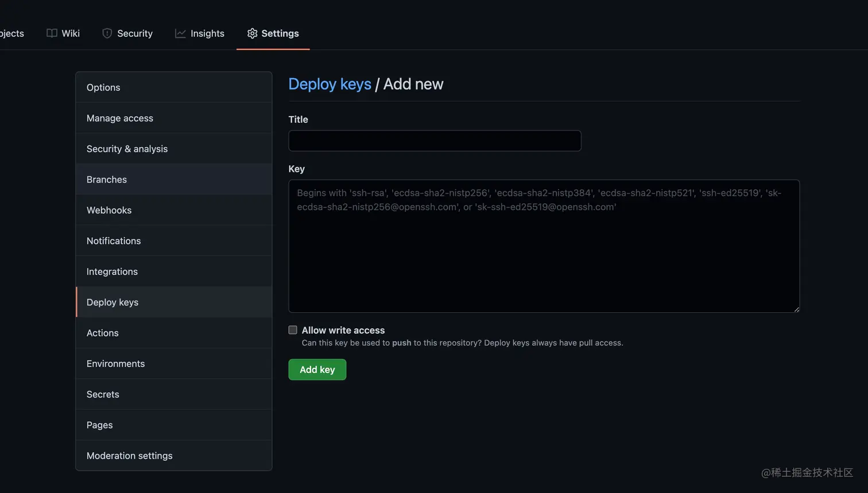
Task: Click into the Key text area
Action: tap(544, 246)
